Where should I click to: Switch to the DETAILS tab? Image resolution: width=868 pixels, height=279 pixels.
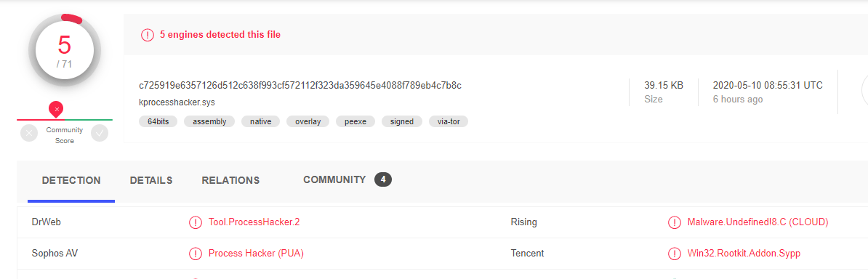pyautogui.click(x=151, y=180)
